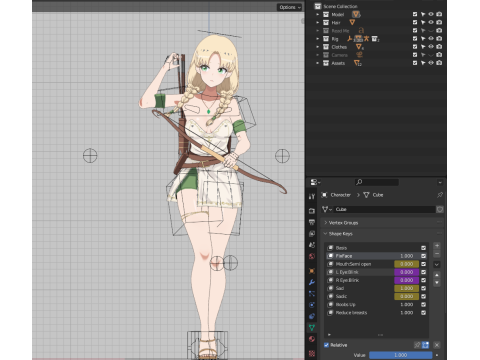Uncheck the Rig collection exclude checkbox
This screenshot has width=480, height=360.
point(415,39)
